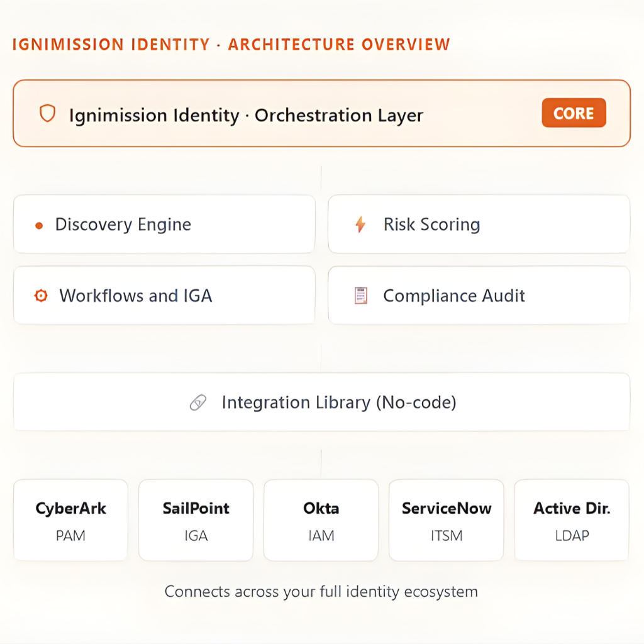Click the Architecture Overview heading
Image resolution: width=644 pixels, height=644 pixels.
coord(231,45)
